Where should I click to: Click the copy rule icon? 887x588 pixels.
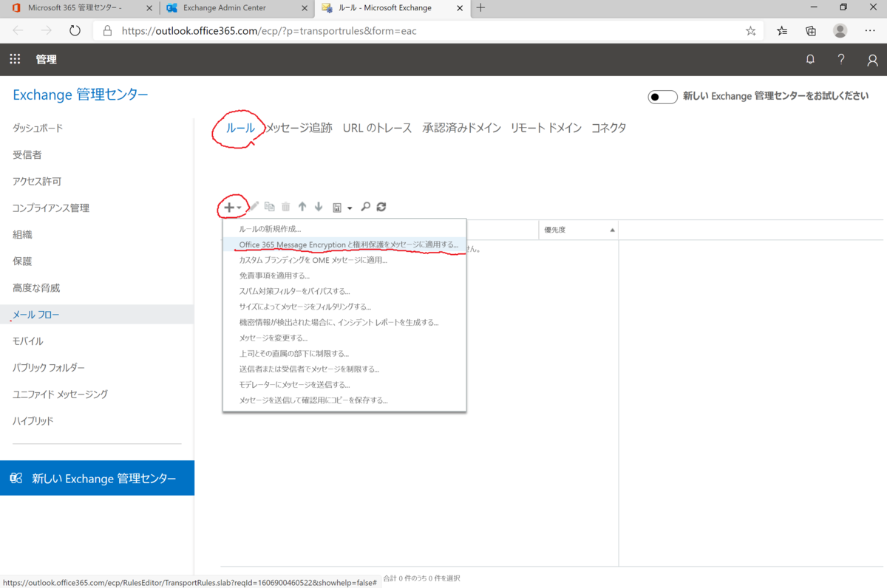tap(270, 207)
